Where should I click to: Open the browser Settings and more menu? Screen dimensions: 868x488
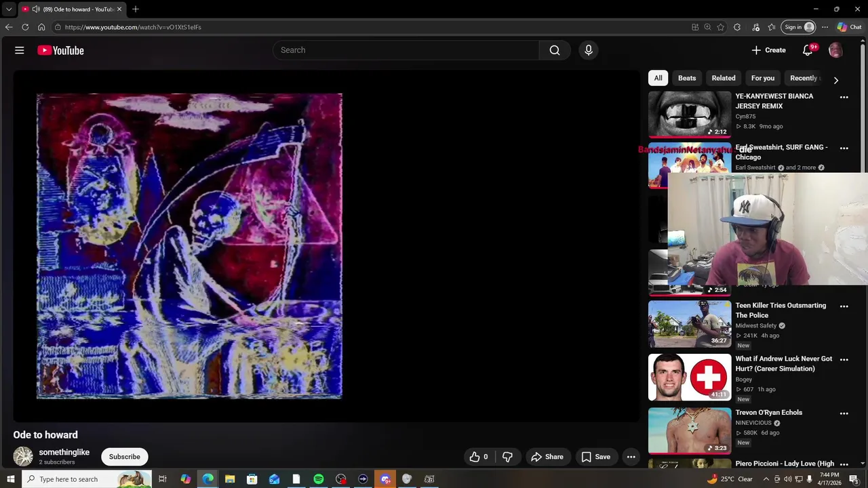coord(825,27)
